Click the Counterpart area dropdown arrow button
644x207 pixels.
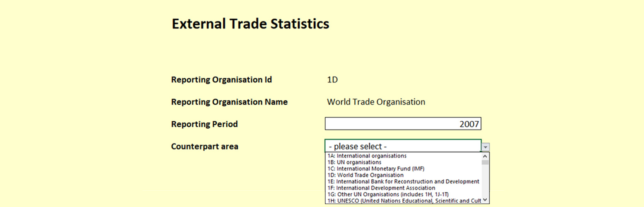[485, 147]
